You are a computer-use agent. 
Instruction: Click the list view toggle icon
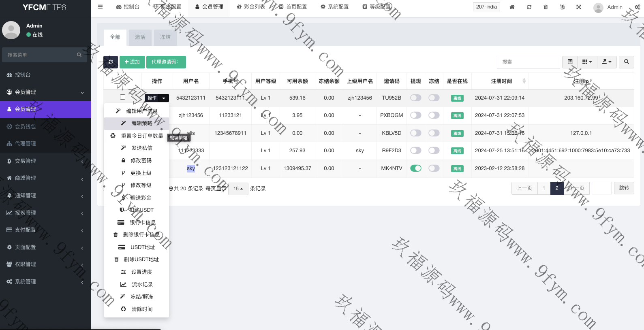570,62
